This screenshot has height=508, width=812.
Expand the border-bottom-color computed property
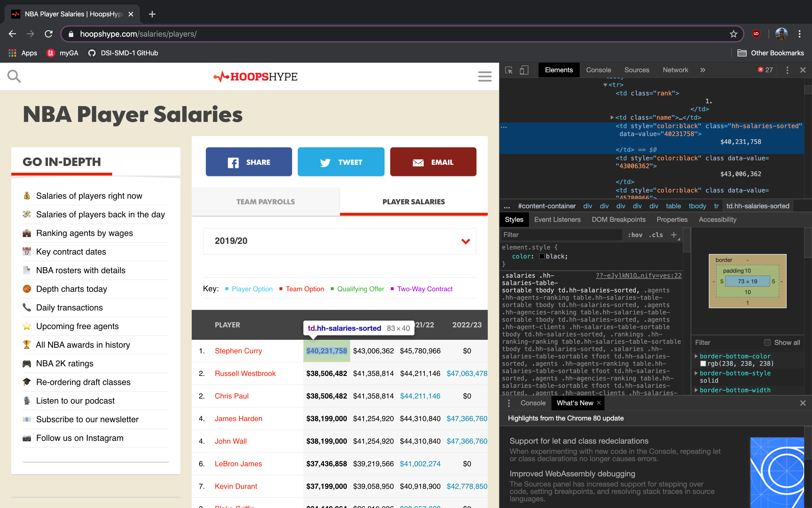coord(696,356)
